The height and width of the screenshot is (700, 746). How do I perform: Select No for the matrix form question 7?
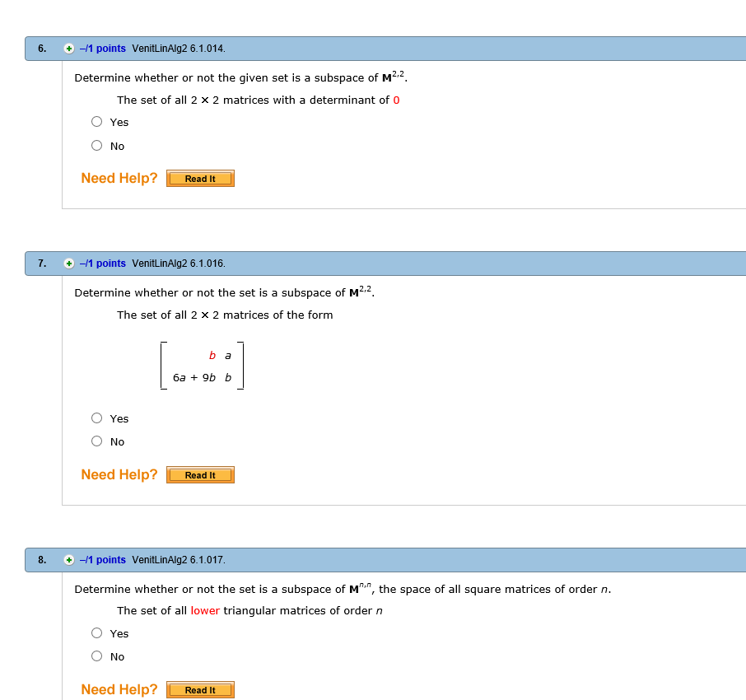click(x=96, y=441)
